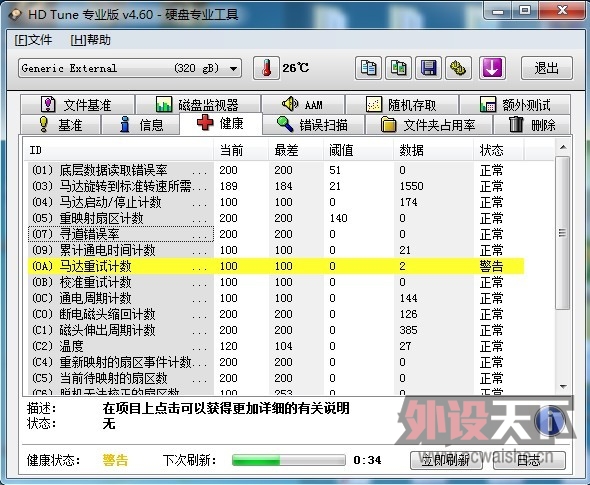Screen dimensions: 590x485
Task: Click the 立即刷新 button
Action: point(446,460)
